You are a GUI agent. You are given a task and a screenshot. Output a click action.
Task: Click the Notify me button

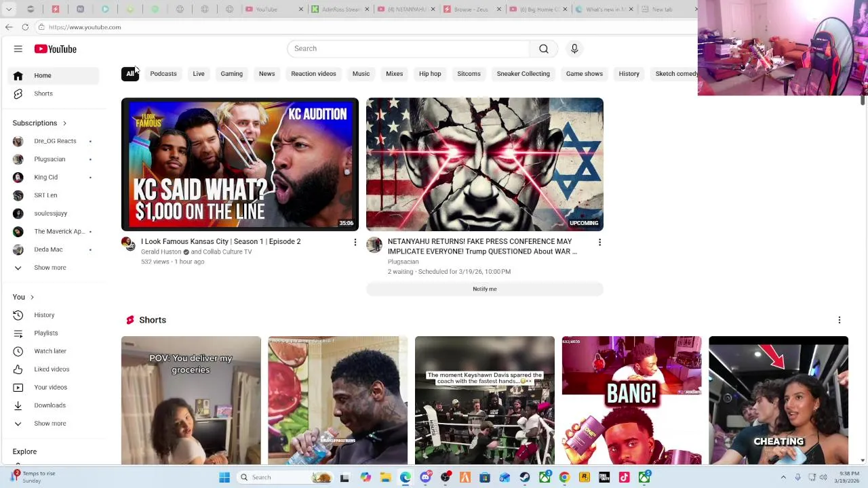pos(484,289)
